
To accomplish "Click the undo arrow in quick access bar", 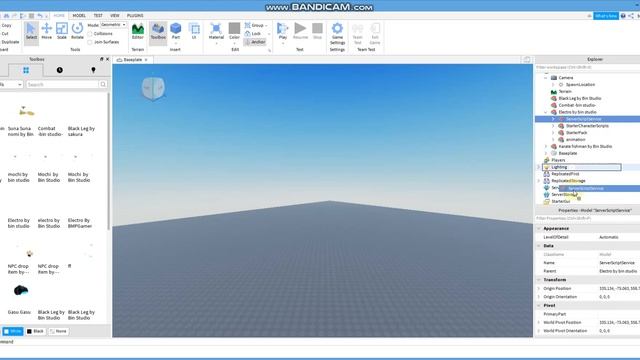I will pyautogui.click(x=40, y=16).
